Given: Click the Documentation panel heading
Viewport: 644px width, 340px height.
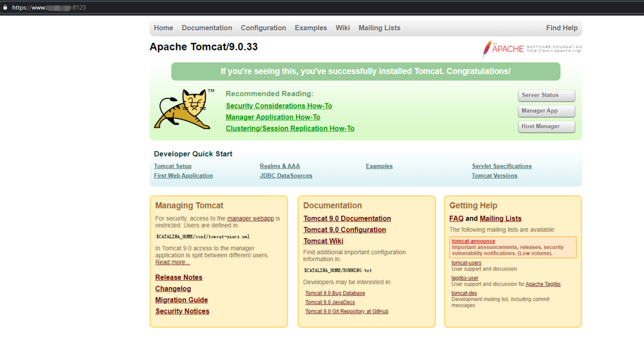Looking at the screenshot, I should click(333, 206).
